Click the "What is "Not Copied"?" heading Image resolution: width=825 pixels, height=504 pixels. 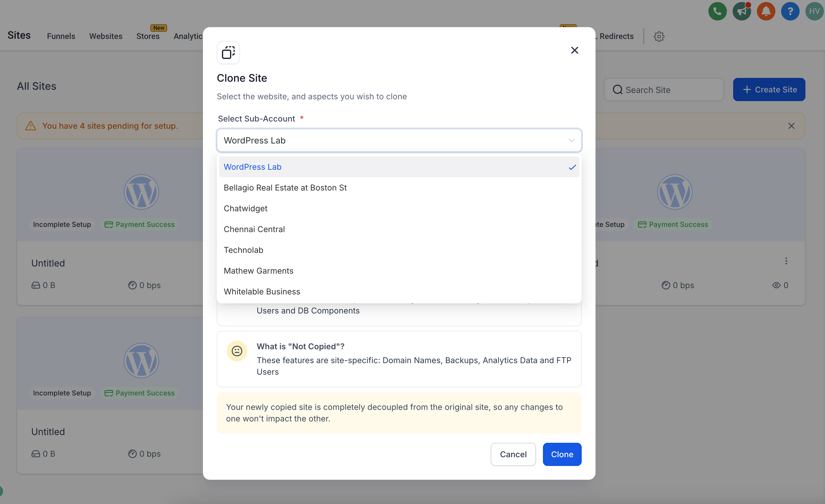coord(300,346)
